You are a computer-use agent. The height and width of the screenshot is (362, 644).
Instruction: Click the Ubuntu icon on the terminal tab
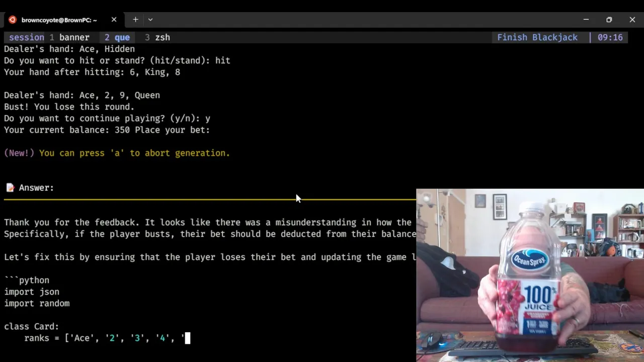(x=13, y=20)
